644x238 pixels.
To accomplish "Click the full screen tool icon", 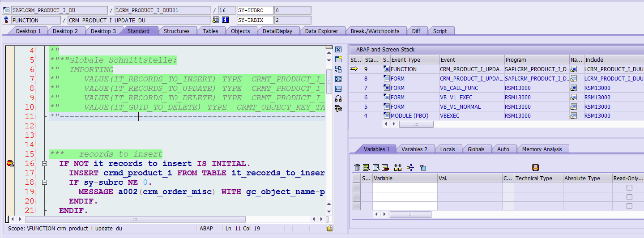I will pyautogui.click(x=338, y=79).
